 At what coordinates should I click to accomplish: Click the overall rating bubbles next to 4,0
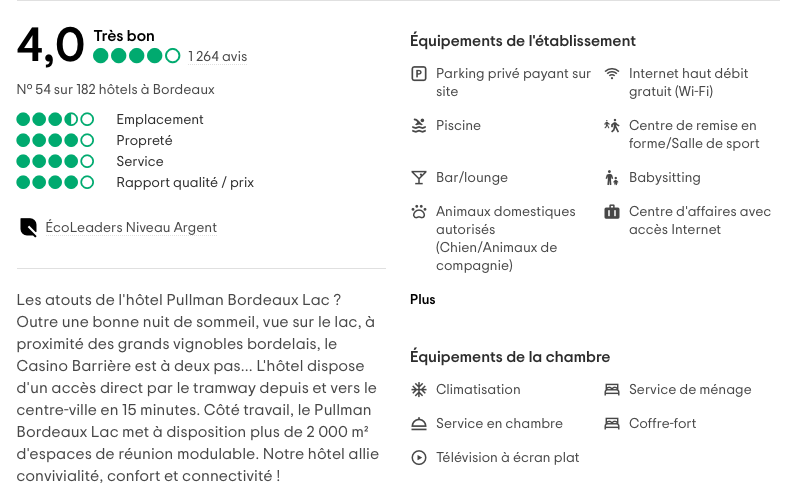(137, 57)
